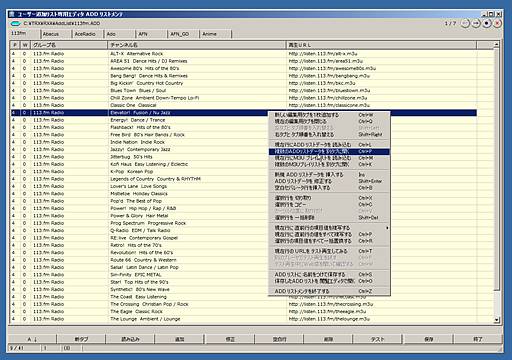Click the 'A ↓' sort button at bottom
This screenshot has width=512, height=360.
pyautogui.click(x=32, y=339)
